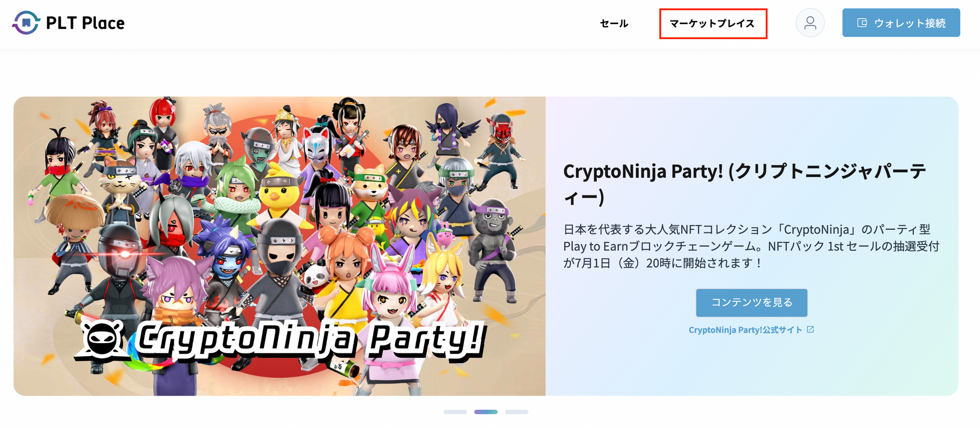Select the active middle carousel indicator
The width and height of the screenshot is (980, 428).
click(486, 412)
